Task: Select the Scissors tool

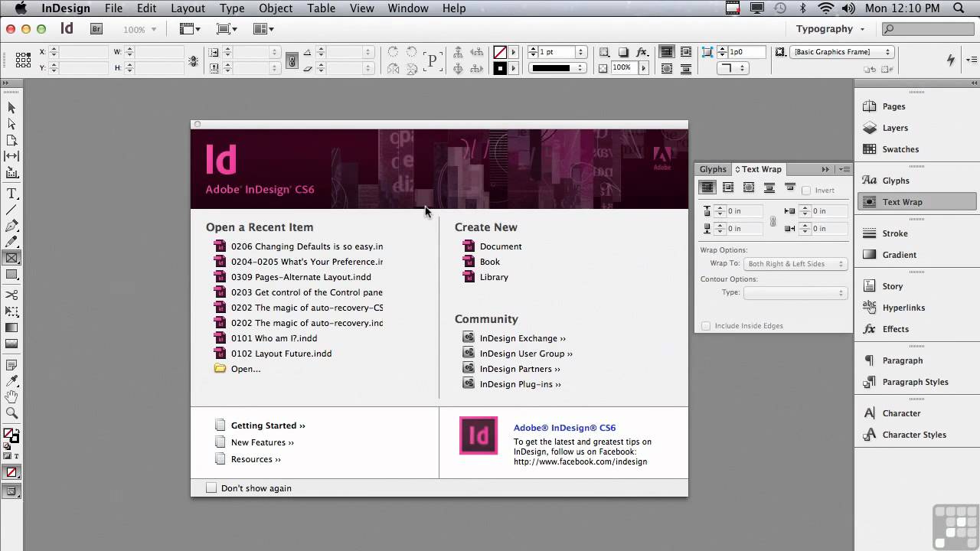Action: coord(11,295)
